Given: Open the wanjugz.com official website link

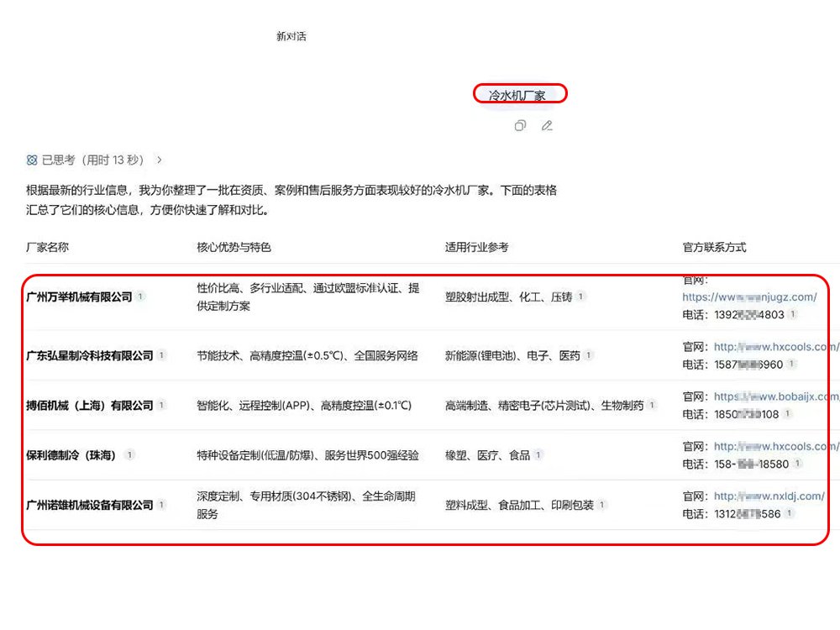Looking at the screenshot, I should coord(748,297).
